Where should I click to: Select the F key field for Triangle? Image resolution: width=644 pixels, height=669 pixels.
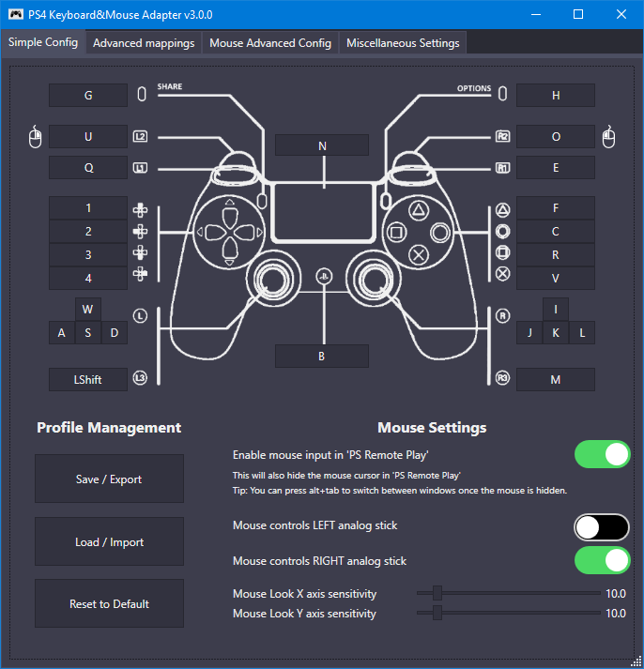pyautogui.click(x=556, y=207)
